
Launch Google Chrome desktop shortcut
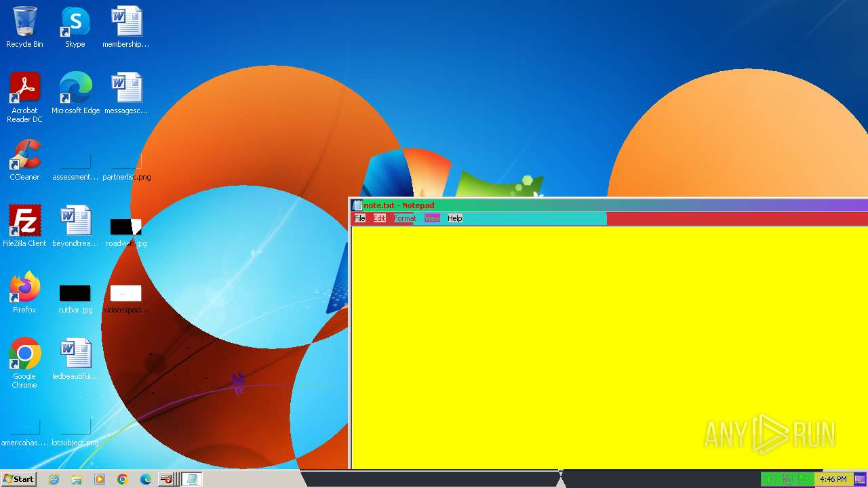(x=24, y=363)
